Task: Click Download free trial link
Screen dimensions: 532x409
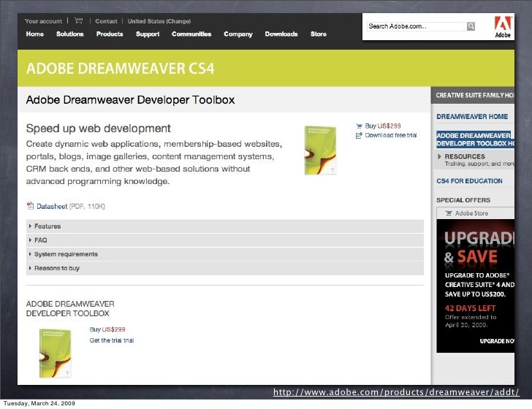Action: tap(391, 135)
